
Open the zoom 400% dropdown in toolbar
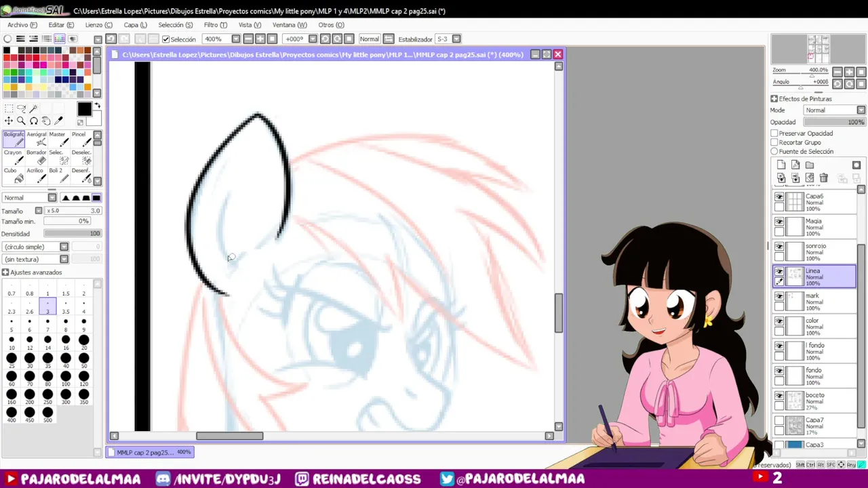click(x=235, y=39)
